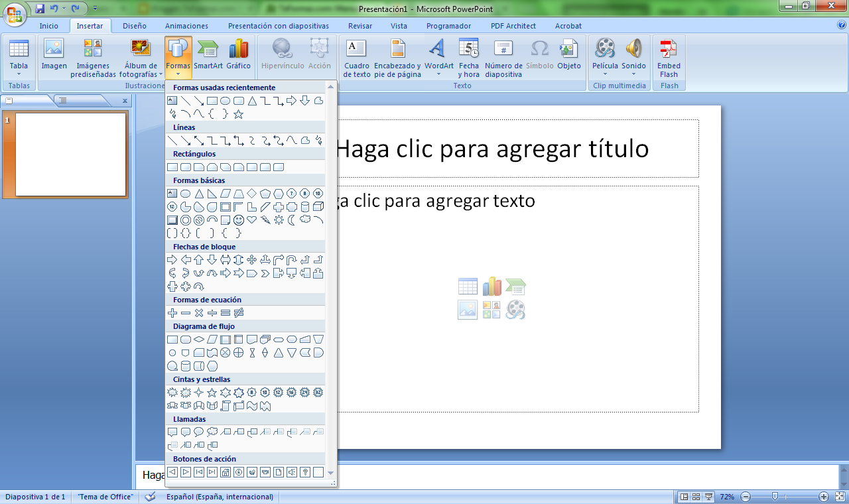Open the Animaciones tab
Image resolution: width=849 pixels, height=504 pixels.
tap(186, 26)
